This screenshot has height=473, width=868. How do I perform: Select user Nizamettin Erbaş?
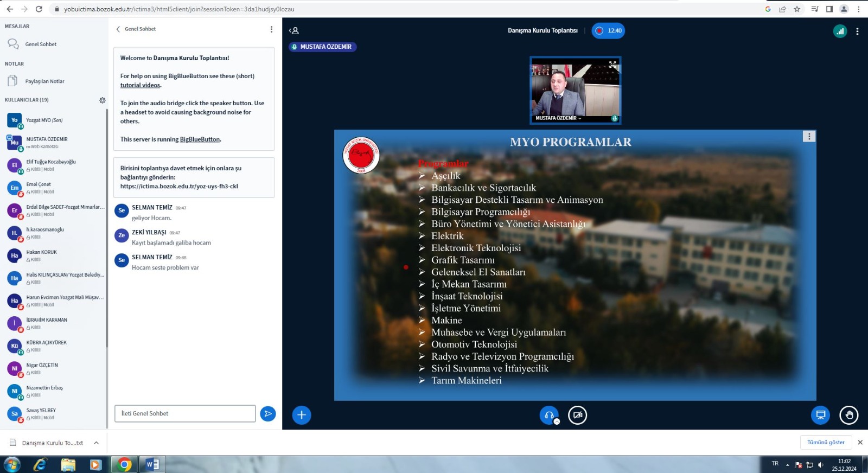(54, 391)
